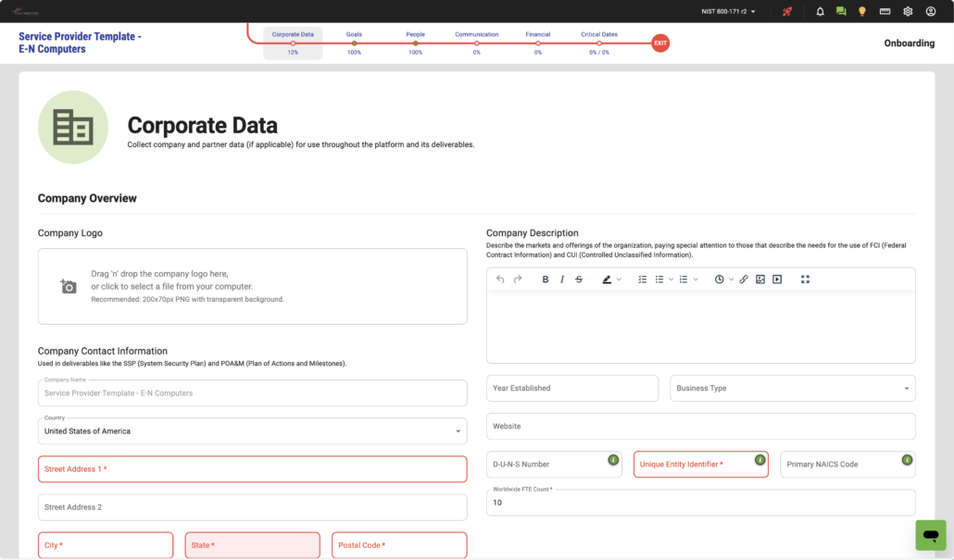Insert a link in the description
This screenshot has height=560, width=954.
(x=744, y=280)
